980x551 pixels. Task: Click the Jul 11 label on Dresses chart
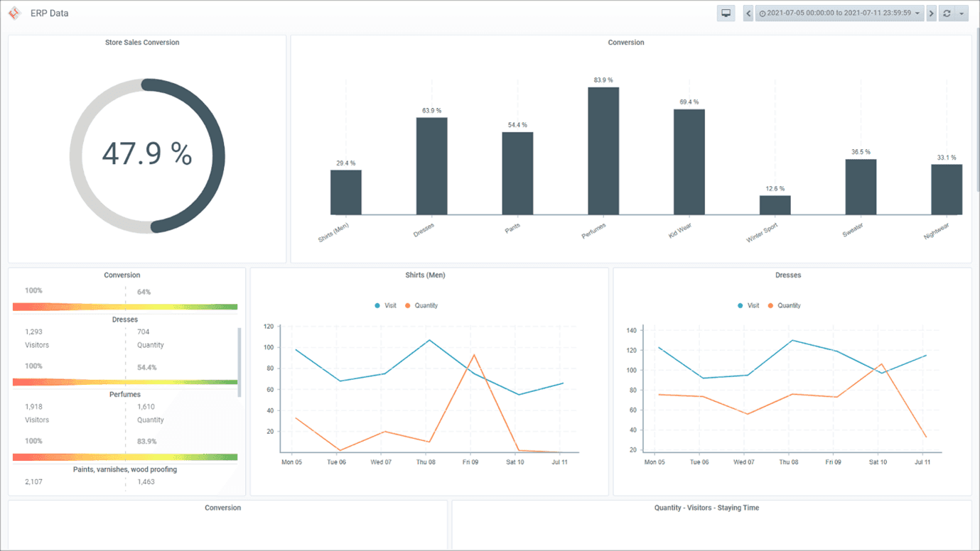pyautogui.click(x=923, y=462)
